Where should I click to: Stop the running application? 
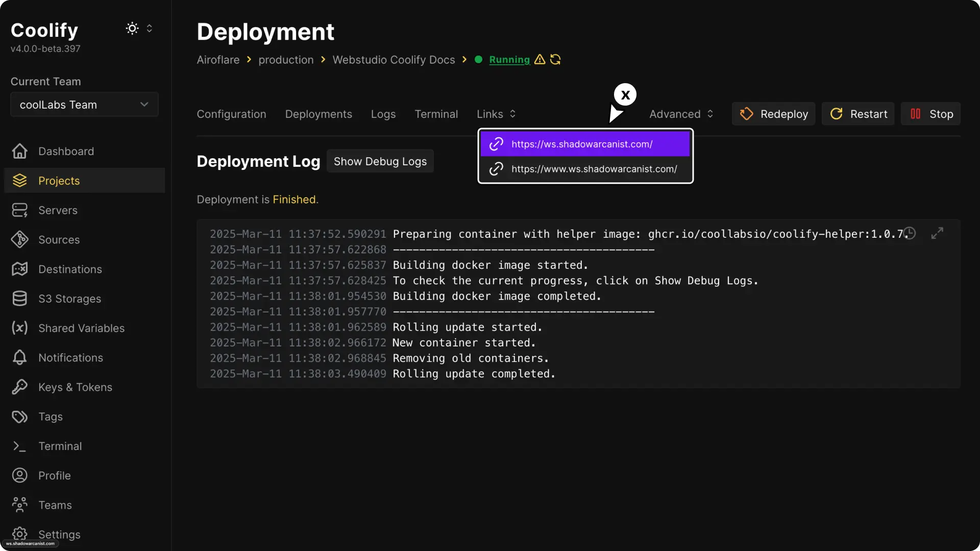click(930, 114)
